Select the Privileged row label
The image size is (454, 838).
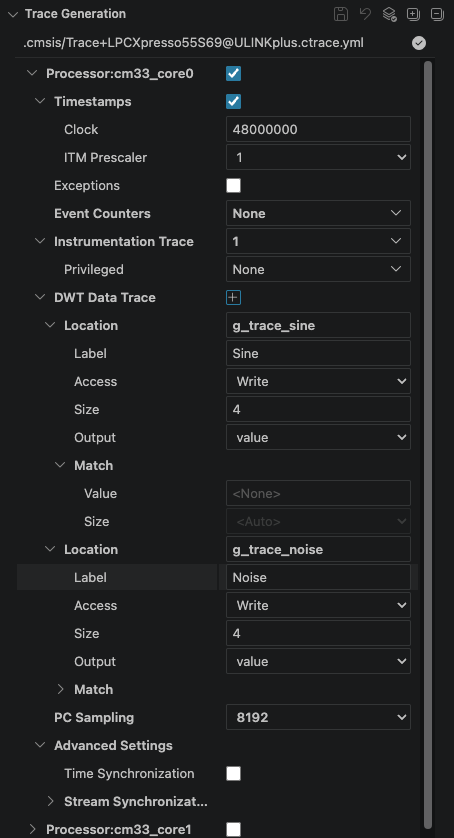point(94,270)
